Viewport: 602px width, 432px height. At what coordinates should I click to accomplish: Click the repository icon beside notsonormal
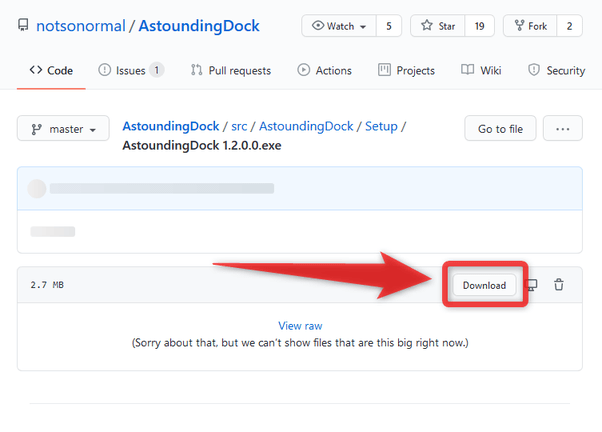23,25
